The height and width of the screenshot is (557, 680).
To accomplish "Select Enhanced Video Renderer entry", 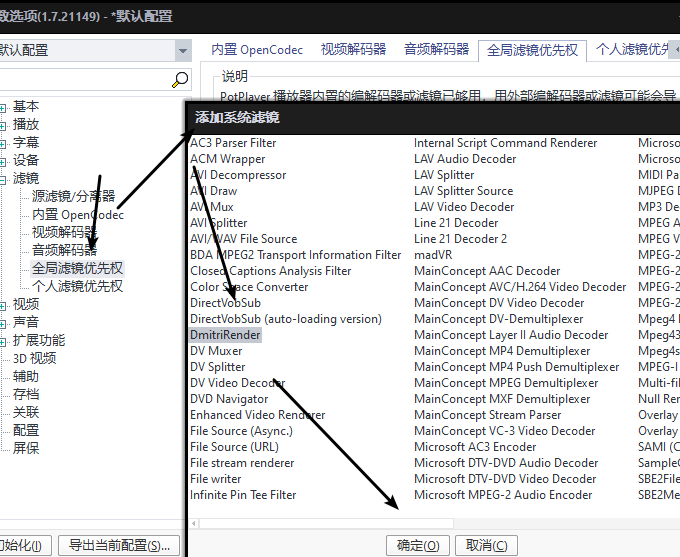I will (x=258, y=415).
